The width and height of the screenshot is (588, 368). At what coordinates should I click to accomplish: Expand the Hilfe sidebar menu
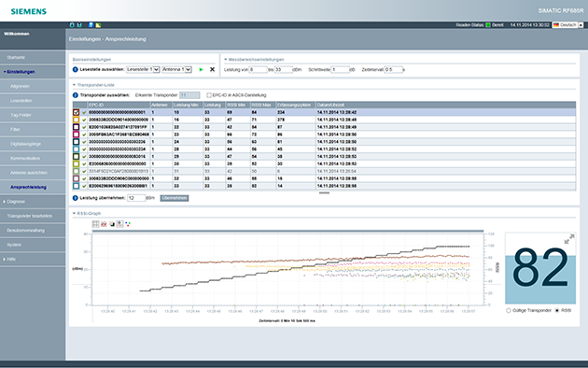(x=4, y=260)
